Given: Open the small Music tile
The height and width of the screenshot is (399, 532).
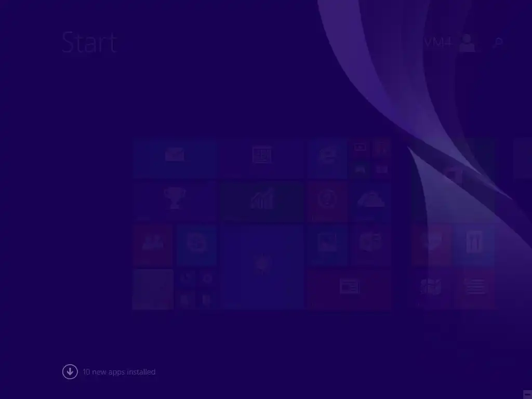Looking at the screenshot, I should pyautogui.click(x=381, y=148).
